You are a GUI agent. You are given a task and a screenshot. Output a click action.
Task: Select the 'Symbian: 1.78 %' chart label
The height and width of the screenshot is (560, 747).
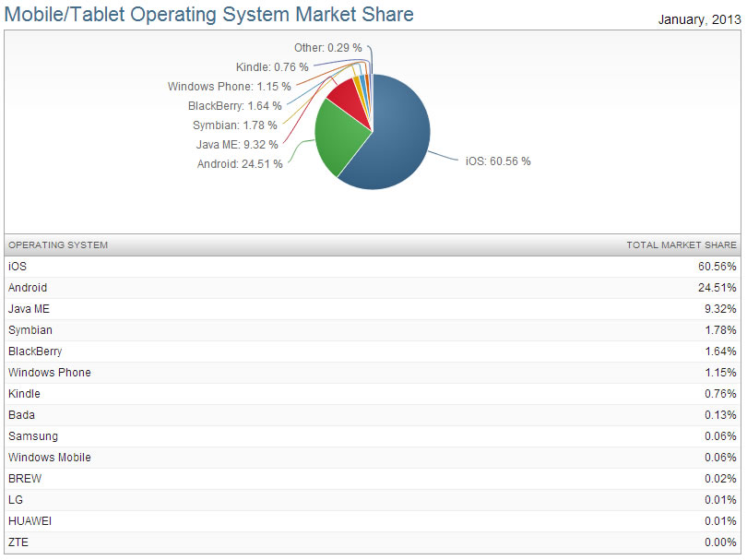click(x=234, y=125)
